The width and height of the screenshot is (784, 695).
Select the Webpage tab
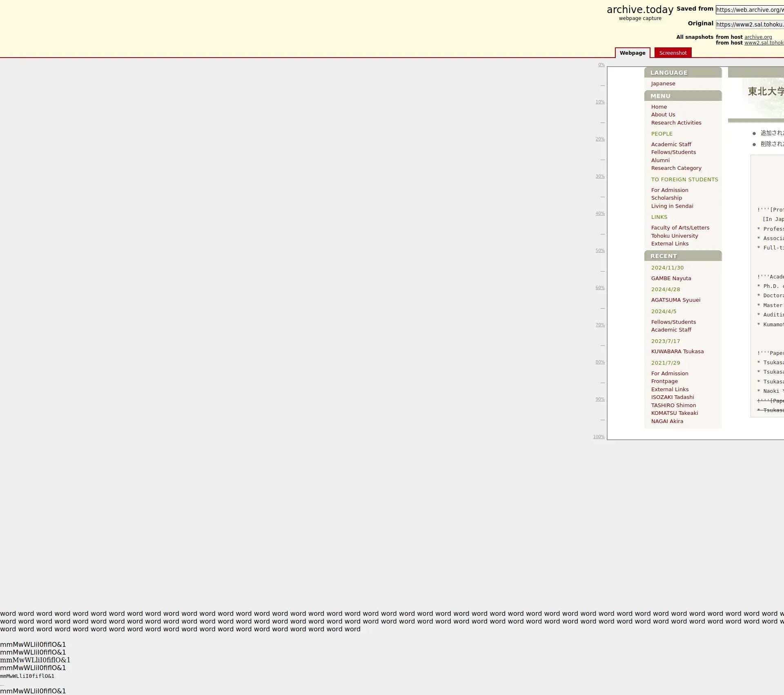pyautogui.click(x=632, y=53)
